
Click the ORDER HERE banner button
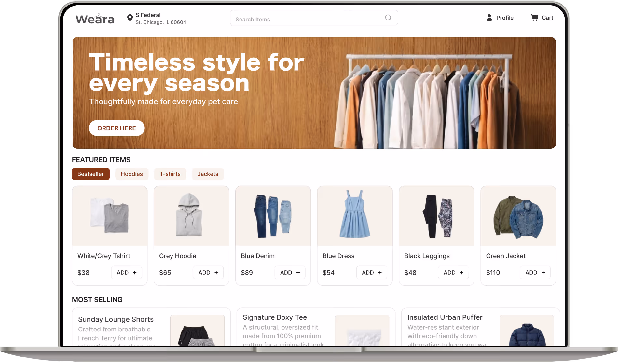pyautogui.click(x=117, y=128)
